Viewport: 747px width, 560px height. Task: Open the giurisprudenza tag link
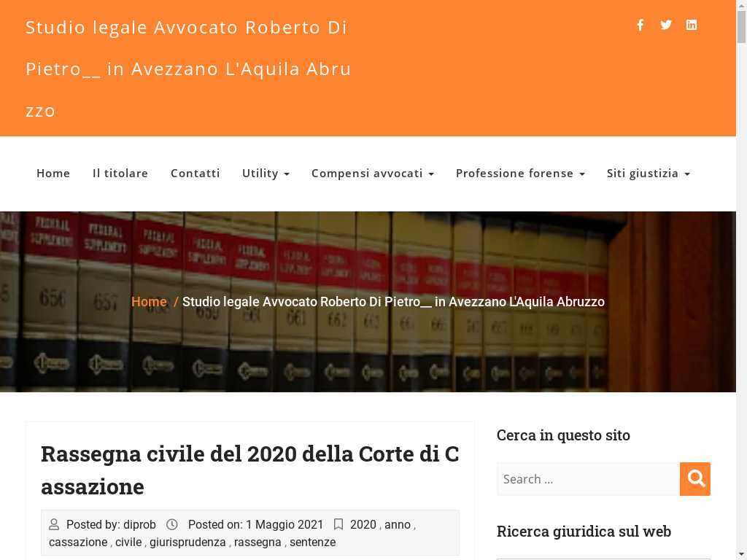(x=187, y=542)
